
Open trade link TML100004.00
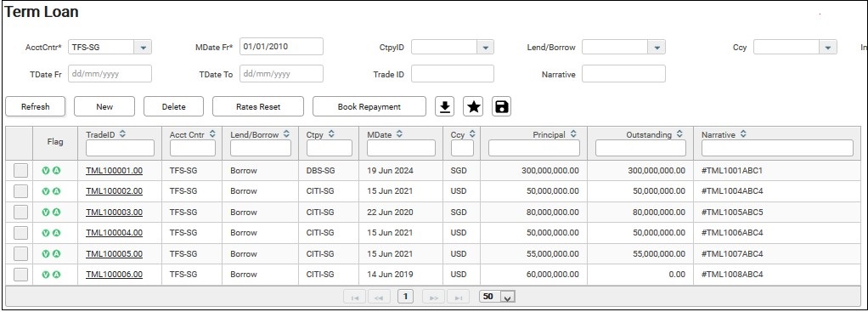coord(114,233)
